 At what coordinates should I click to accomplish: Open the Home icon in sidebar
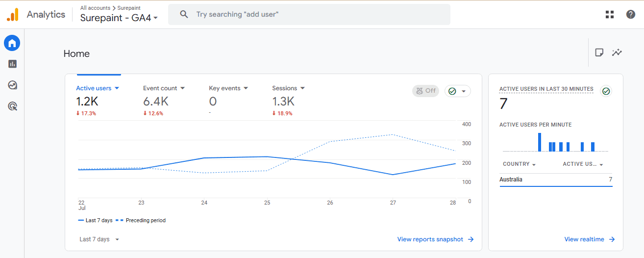coord(12,43)
